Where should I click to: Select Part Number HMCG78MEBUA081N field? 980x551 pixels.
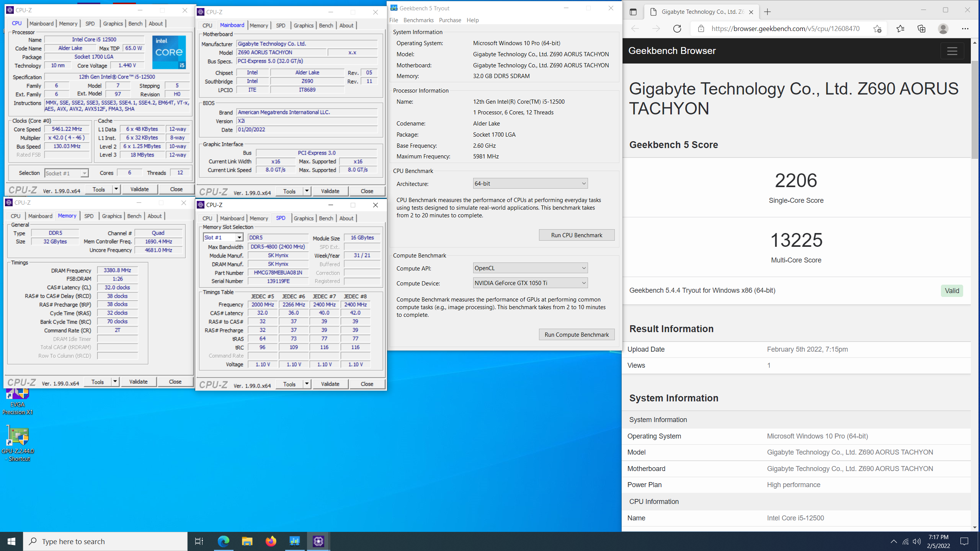[x=278, y=273]
